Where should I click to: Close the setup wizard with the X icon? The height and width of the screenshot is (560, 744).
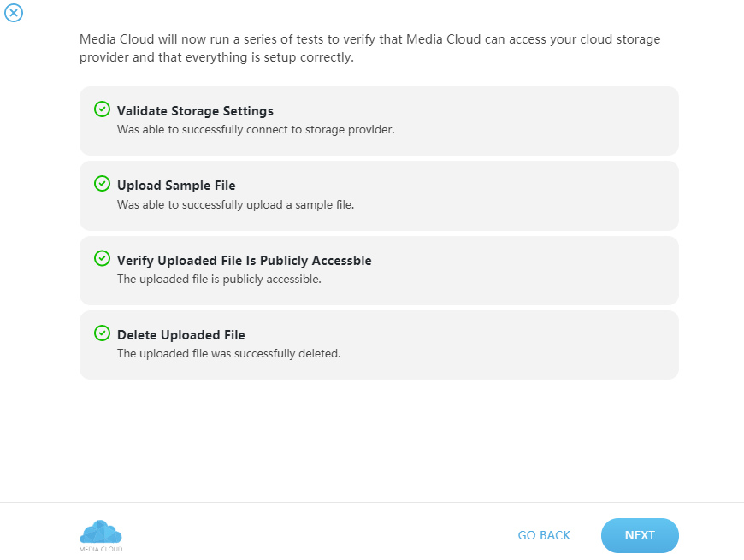click(x=14, y=13)
